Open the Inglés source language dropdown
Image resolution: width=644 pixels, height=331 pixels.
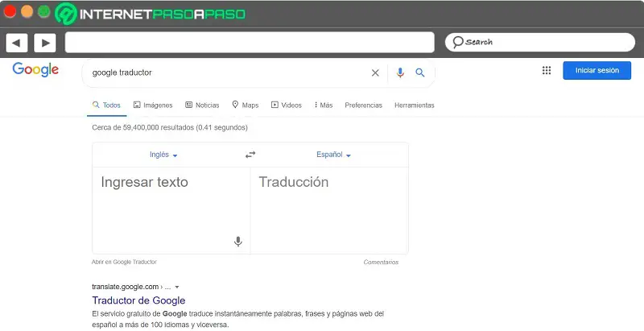163,155
